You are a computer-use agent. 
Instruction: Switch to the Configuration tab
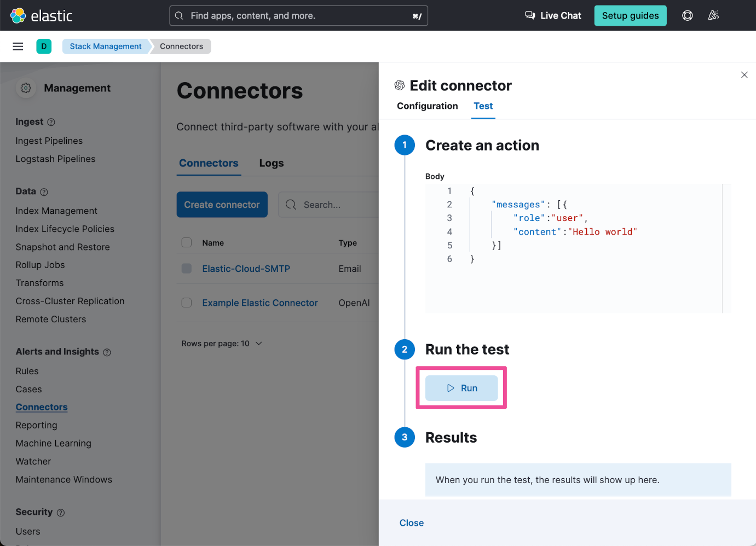[x=427, y=106]
